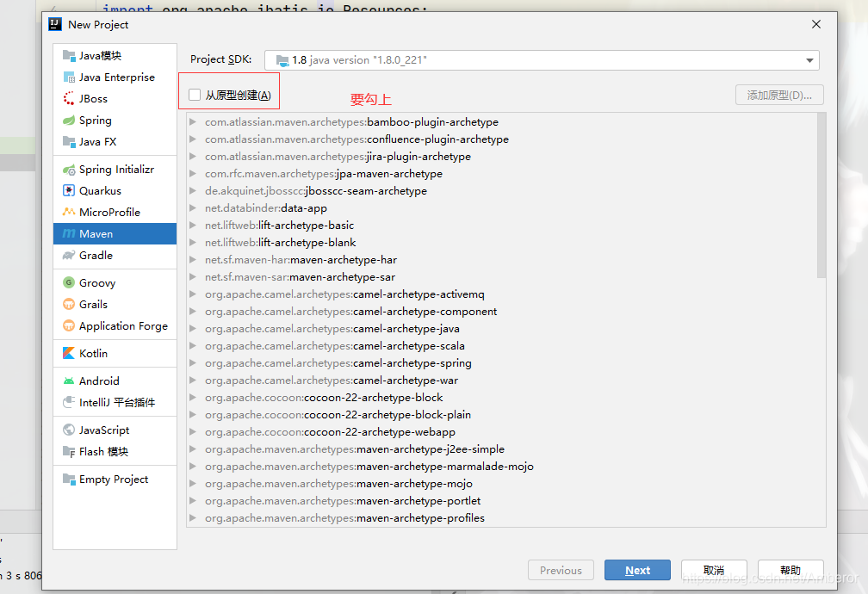Click the Previous button
The image size is (868, 594).
561,570
